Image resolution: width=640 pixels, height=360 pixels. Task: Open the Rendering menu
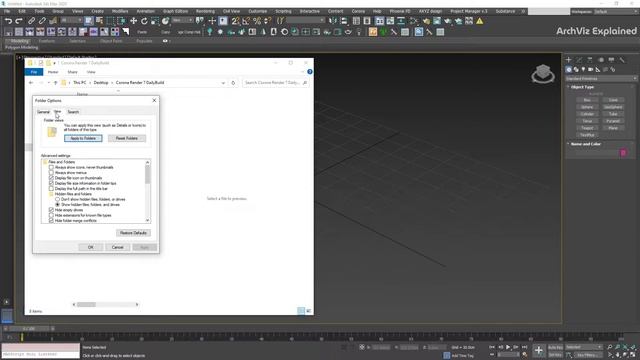coord(205,11)
